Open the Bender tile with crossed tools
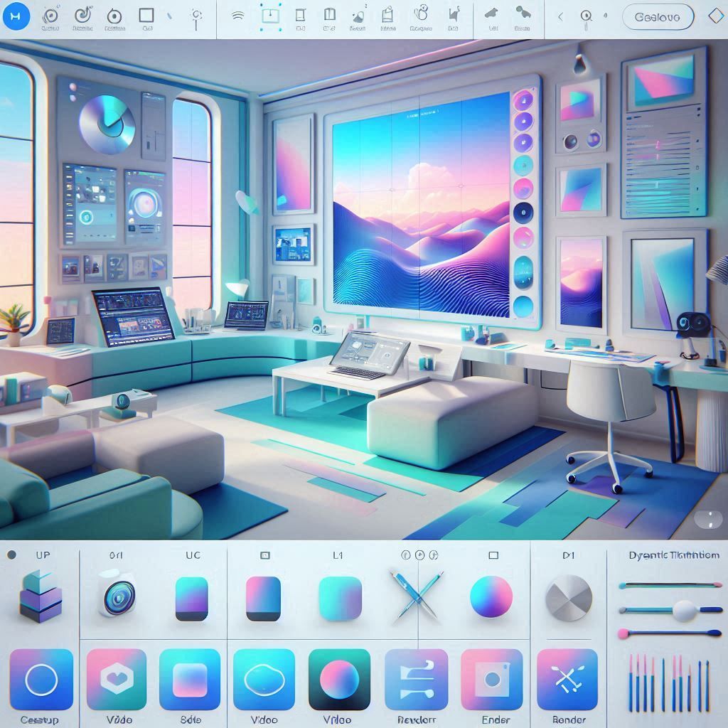Screen dimensions: 728x728 tap(567, 679)
